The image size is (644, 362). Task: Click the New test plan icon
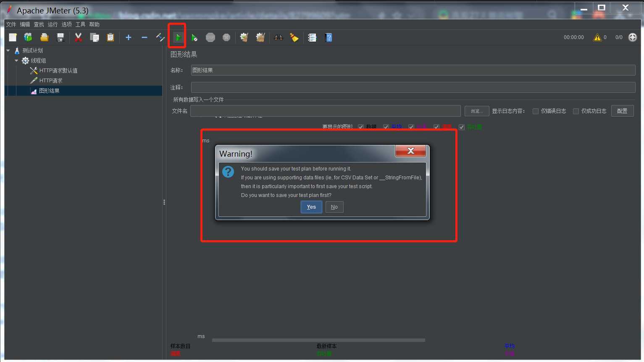click(x=13, y=37)
